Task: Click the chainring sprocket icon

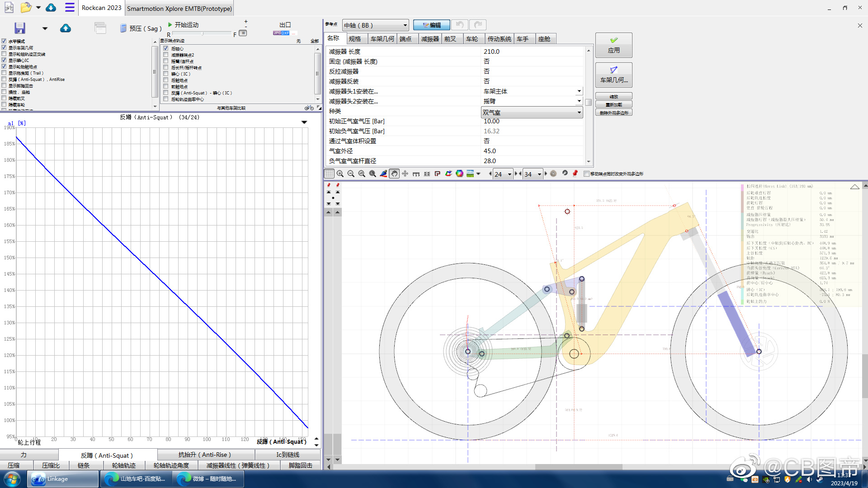Action: click(x=553, y=174)
